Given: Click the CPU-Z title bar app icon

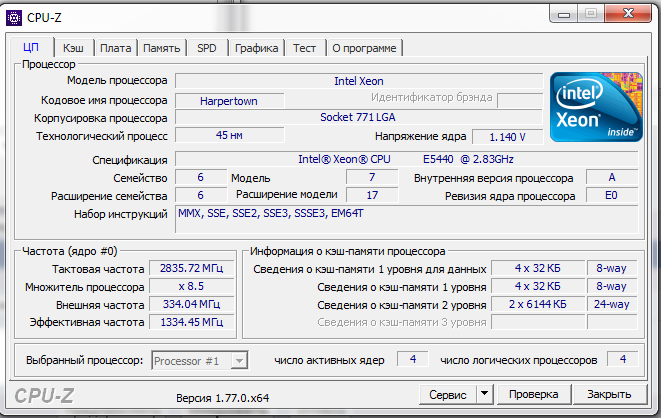Looking at the screenshot, I should point(13,18).
